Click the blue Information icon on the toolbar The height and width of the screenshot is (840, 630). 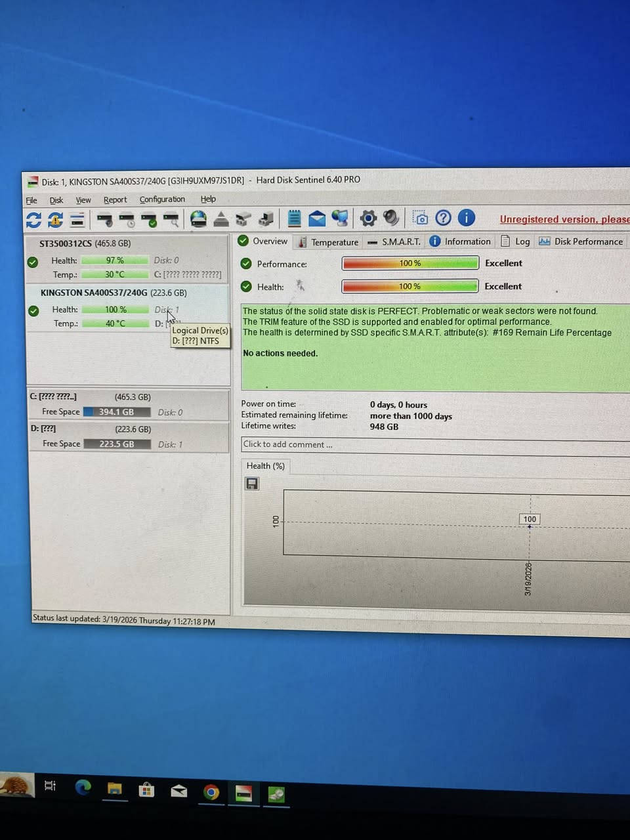point(467,218)
